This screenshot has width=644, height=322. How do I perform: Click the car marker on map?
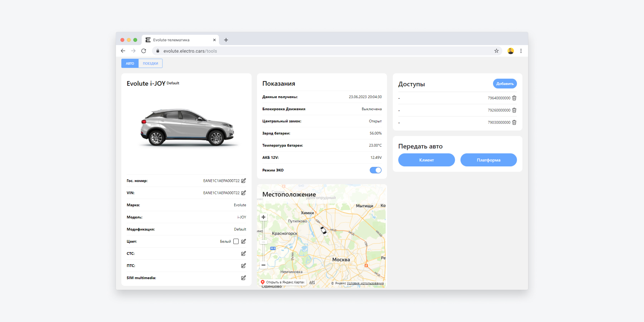pos(323,230)
